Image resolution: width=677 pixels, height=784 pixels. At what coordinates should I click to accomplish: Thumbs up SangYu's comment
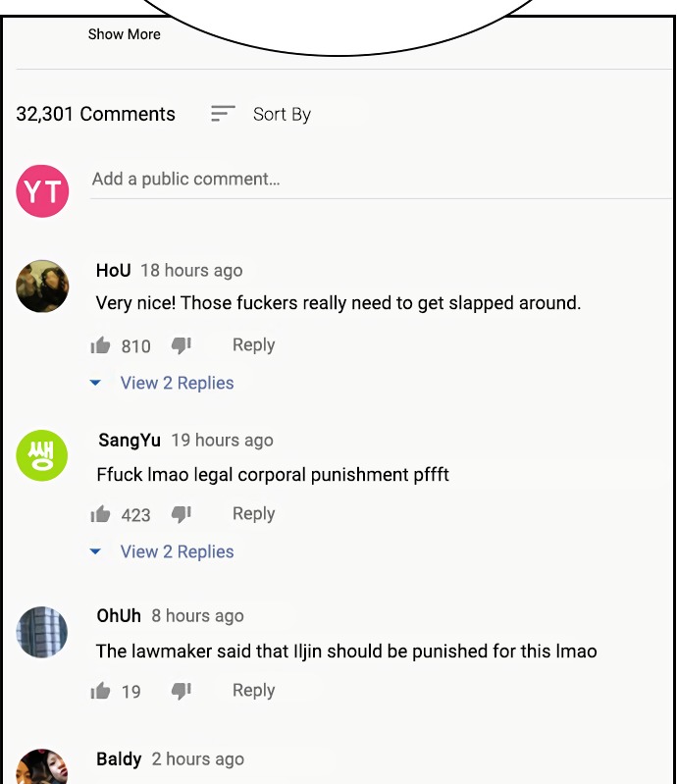[x=100, y=514]
